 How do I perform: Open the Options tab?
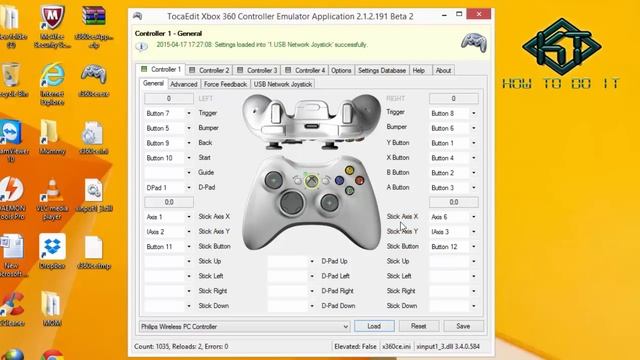[x=341, y=70]
